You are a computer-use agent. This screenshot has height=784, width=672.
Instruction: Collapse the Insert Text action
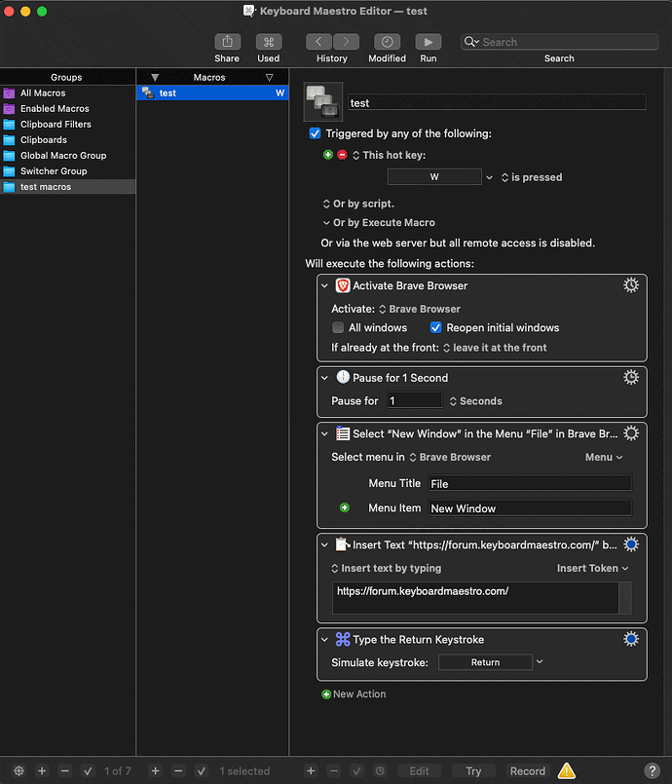pos(324,545)
